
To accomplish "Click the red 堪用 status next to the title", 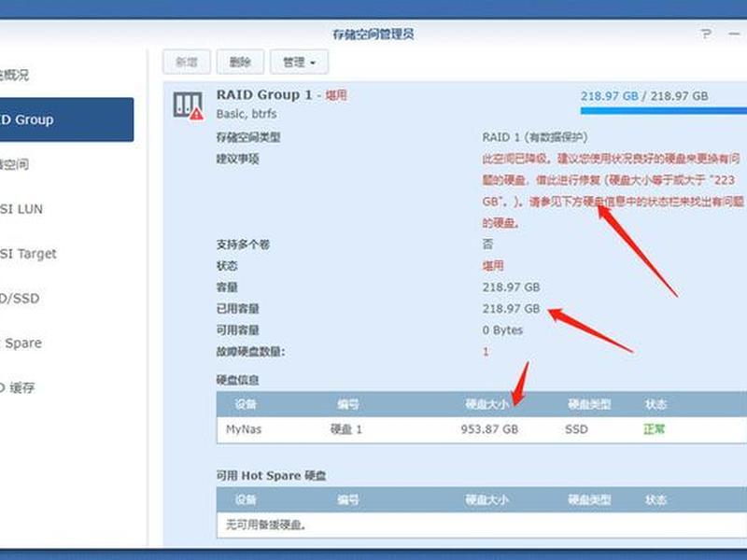I will point(336,95).
